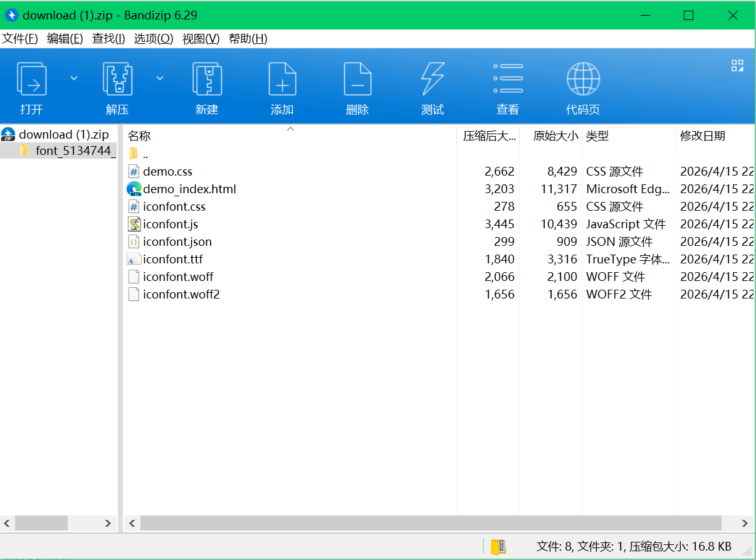The height and width of the screenshot is (560, 756).
Task: Click the parent folder '..' icon
Action: click(x=134, y=154)
